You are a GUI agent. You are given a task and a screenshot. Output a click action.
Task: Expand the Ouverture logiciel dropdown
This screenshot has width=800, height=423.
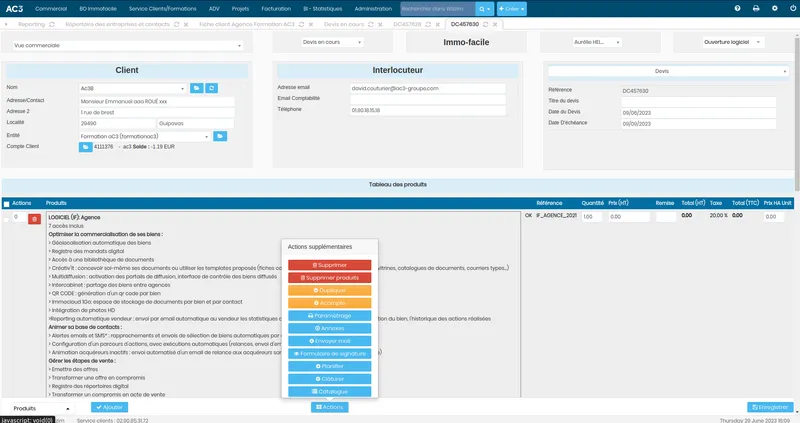[732, 42]
